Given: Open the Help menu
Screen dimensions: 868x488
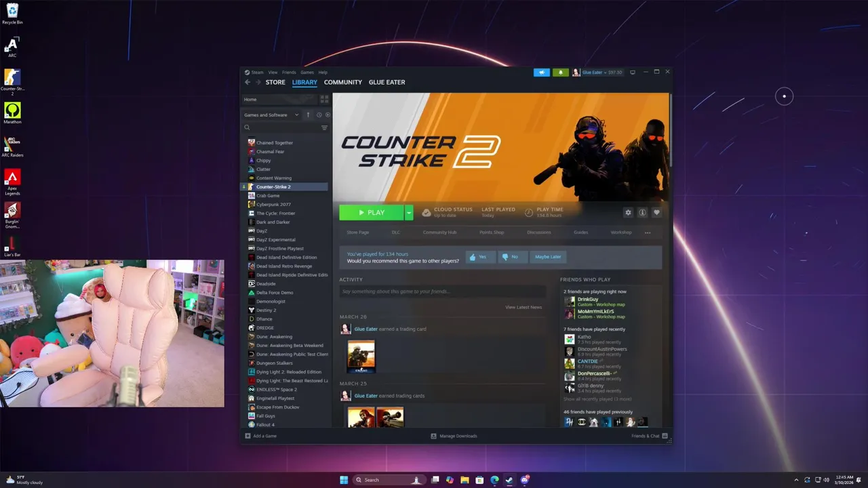Looking at the screenshot, I should [323, 73].
